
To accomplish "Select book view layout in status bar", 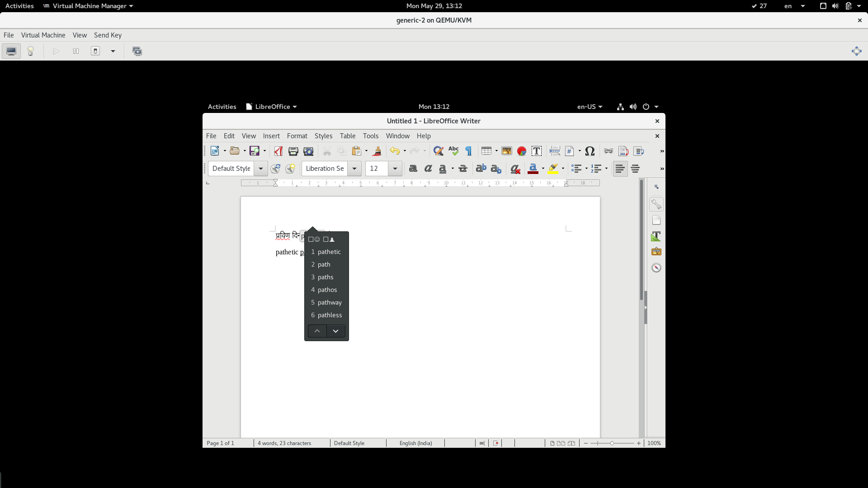I will (x=571, y=443).
